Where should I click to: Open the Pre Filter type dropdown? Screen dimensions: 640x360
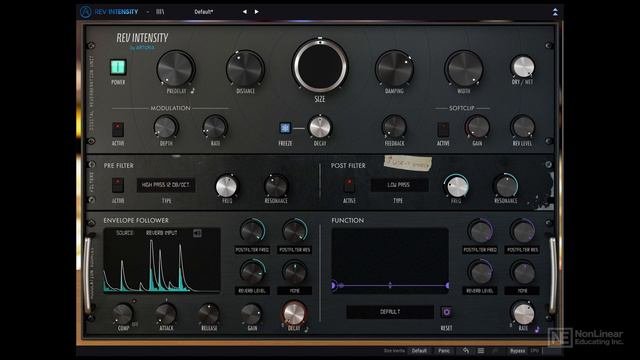point(166,185)
